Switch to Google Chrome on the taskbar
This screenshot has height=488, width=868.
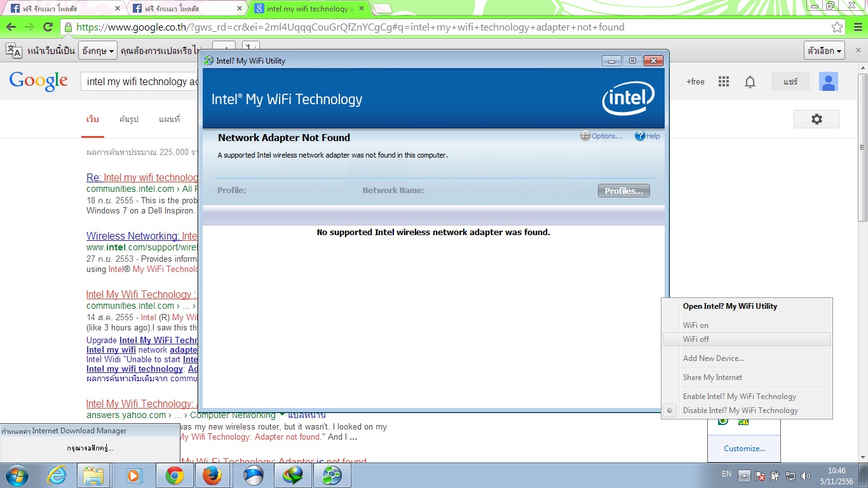[174, 475]
